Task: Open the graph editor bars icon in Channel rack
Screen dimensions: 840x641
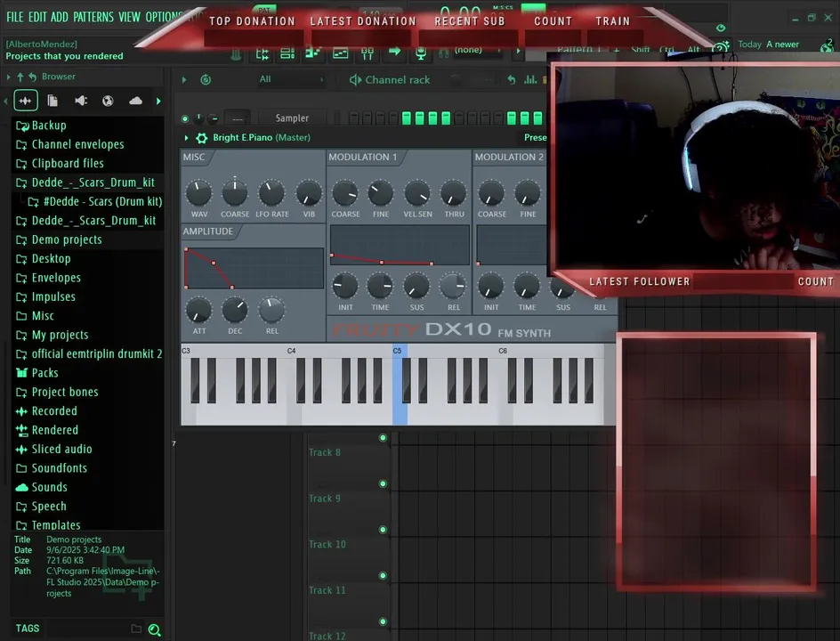Action: click(x=530, y=80)
